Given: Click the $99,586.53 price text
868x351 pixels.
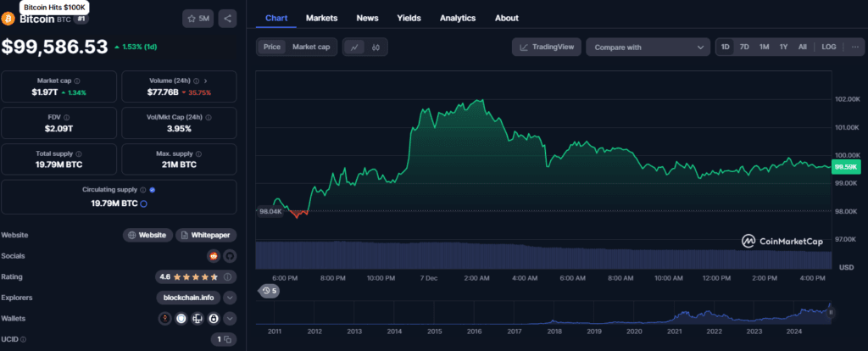Looking at the screenshot, I should pyautogui.click(x=54, y=47).
